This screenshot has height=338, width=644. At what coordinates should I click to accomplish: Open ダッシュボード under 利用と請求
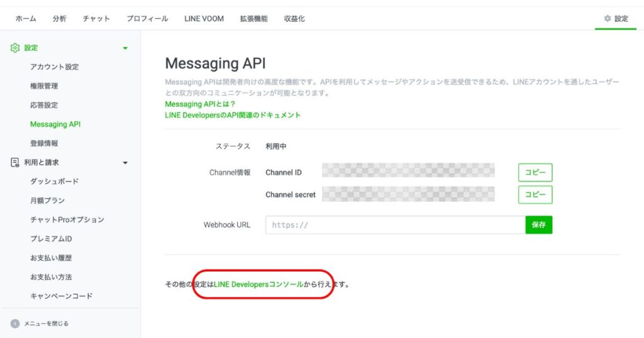tap(54, 182)
